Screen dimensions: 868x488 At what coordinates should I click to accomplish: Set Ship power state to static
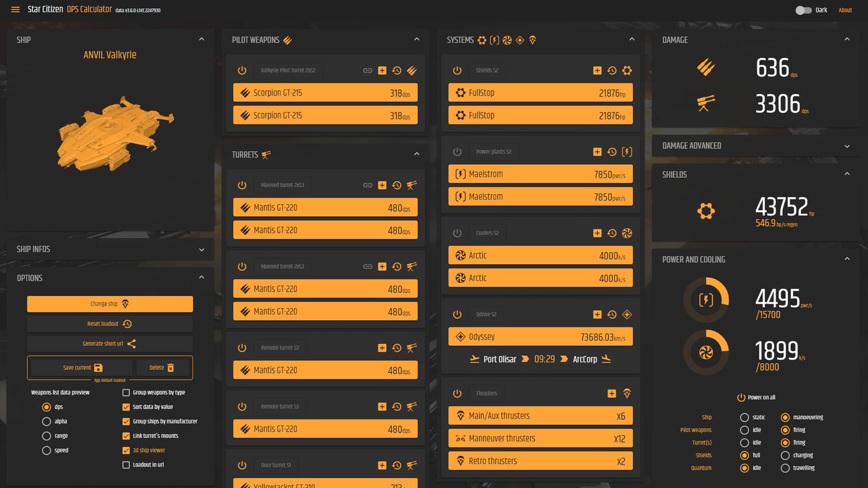tap(745, 417)
